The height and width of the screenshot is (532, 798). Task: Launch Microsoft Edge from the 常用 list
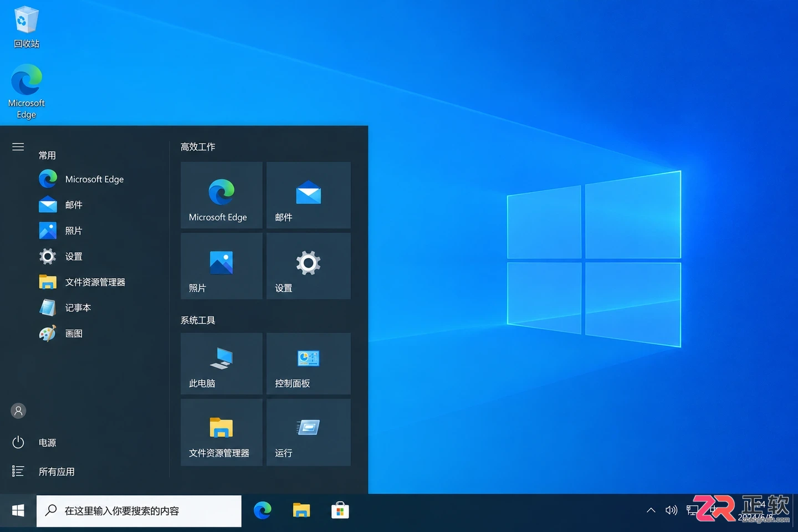coord(82,179)
